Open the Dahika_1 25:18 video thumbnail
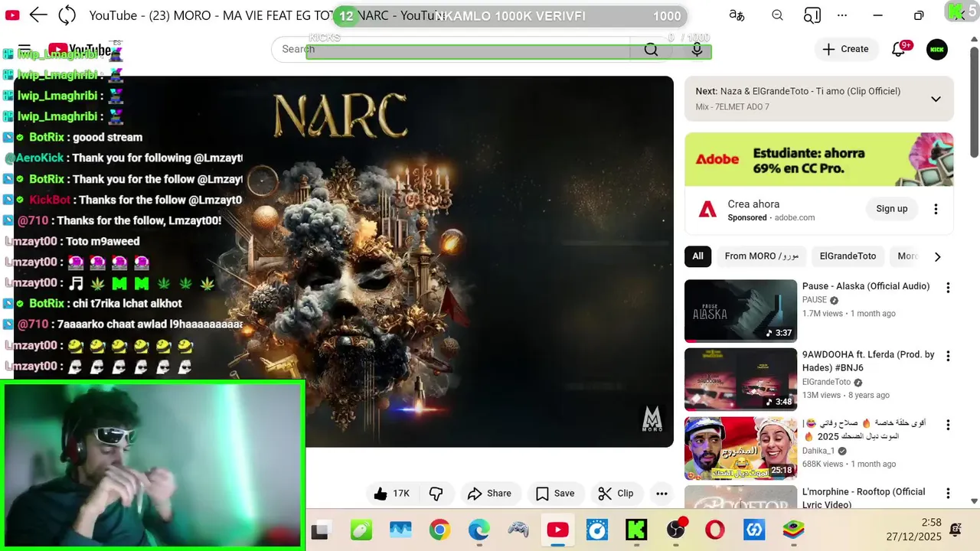The image size is (980, 551). point(740,448)
